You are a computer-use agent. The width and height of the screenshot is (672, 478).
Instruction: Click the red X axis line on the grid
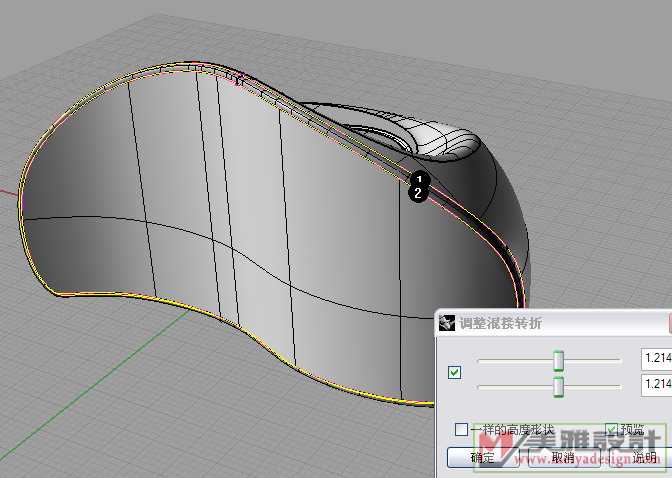point(8,191)
